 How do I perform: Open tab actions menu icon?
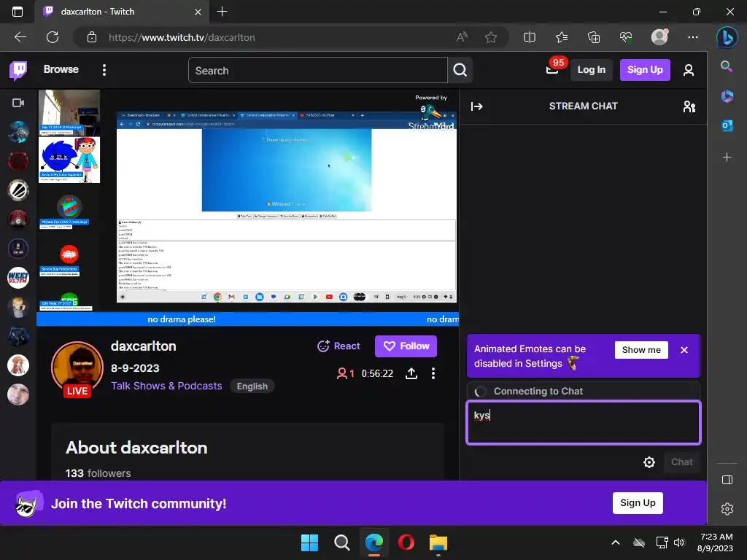point(18,12)
